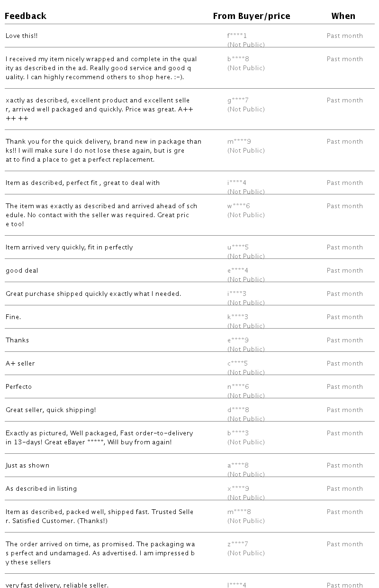The height and width of the screenshot is (588, 379).
Task: Click the Feedback column header
Action: coord(26,16)
